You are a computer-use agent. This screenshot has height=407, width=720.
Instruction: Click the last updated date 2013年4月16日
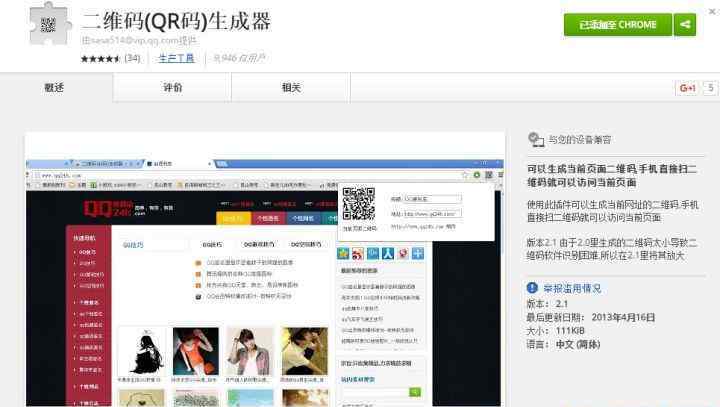623,317
